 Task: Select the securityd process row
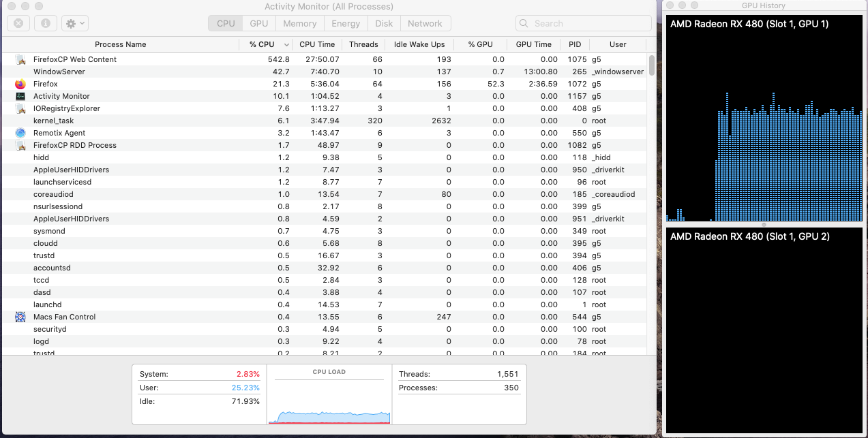coord(325,329)
